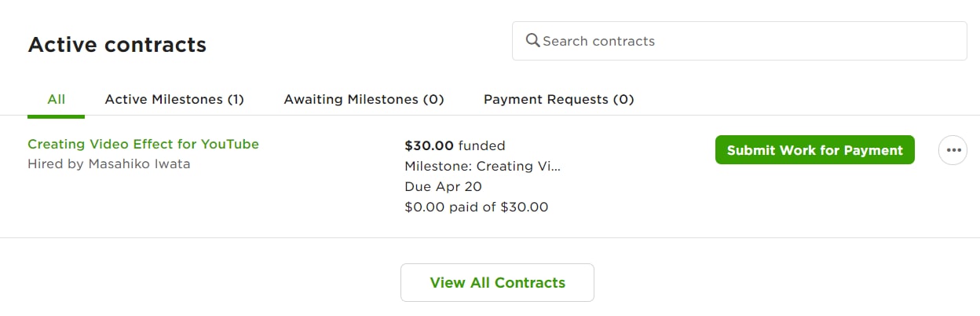Image resolution: width=980 pixels, height=316 pixels.
Task: Click the truncated Creating Vi… milestone name
Action: coord(519,167)
